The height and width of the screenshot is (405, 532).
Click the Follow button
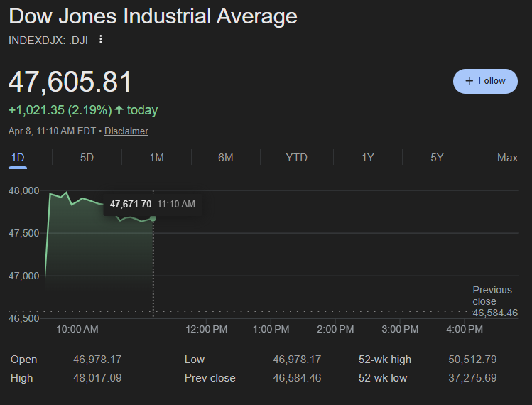[x=484, y=81]
